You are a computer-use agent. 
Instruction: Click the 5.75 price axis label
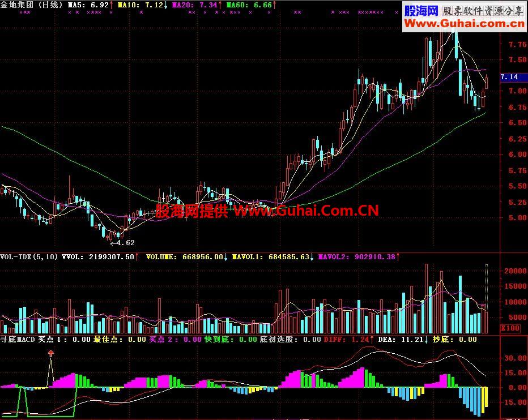(518, 170)
